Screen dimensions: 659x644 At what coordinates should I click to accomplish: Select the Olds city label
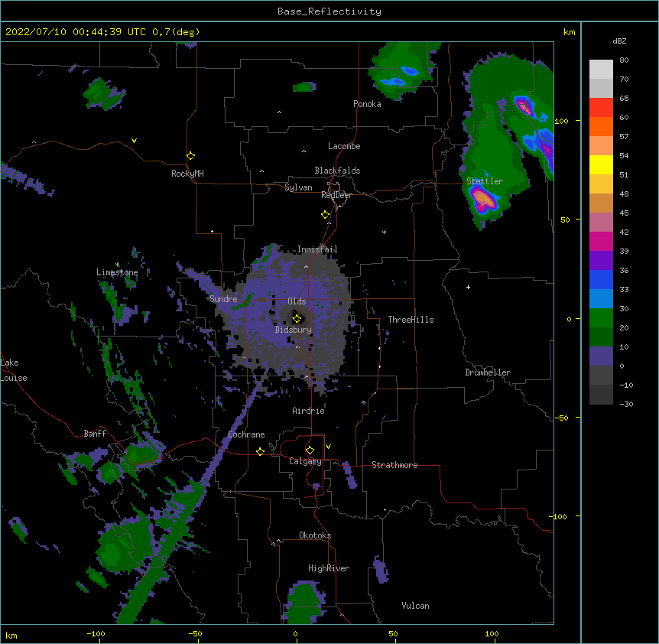pos(297,301)
